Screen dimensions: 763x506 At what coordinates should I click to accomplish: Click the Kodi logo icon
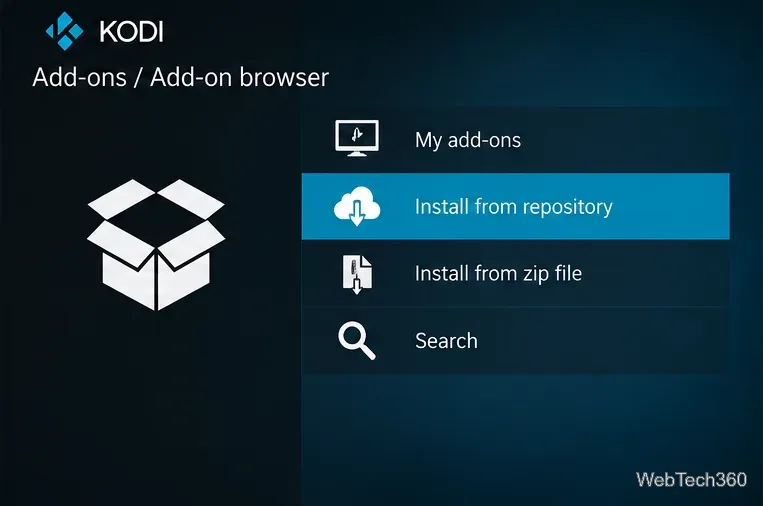point(64,31)
